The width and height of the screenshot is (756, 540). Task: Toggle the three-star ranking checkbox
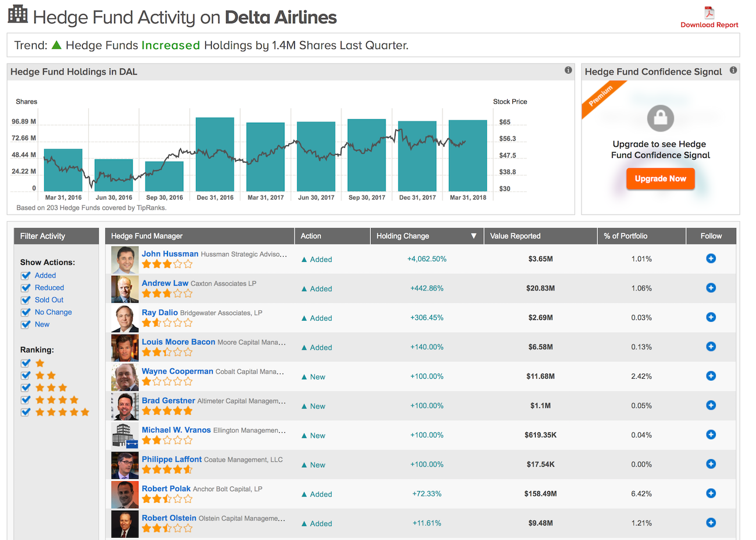click(x=26, y=388)
